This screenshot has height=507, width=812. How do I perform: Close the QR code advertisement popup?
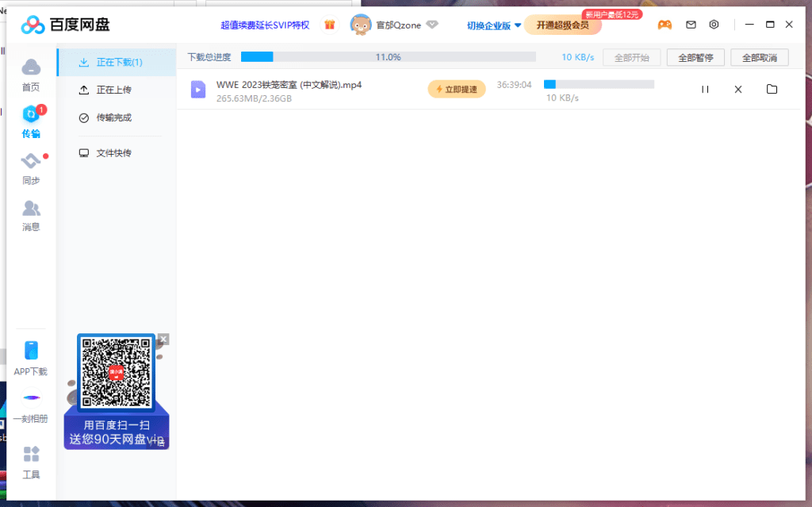pos(163,340)
